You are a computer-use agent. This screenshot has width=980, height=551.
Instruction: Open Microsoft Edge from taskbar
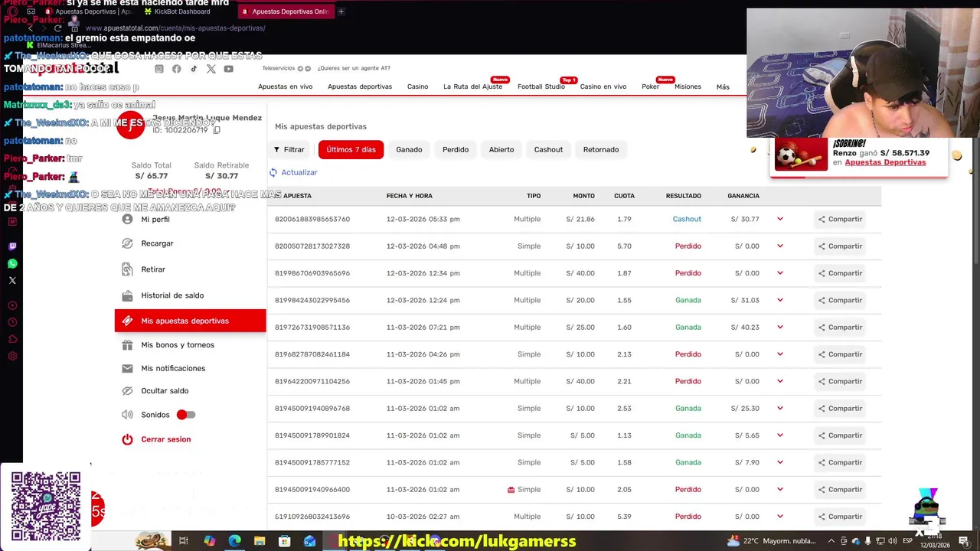tap(234, 541)
